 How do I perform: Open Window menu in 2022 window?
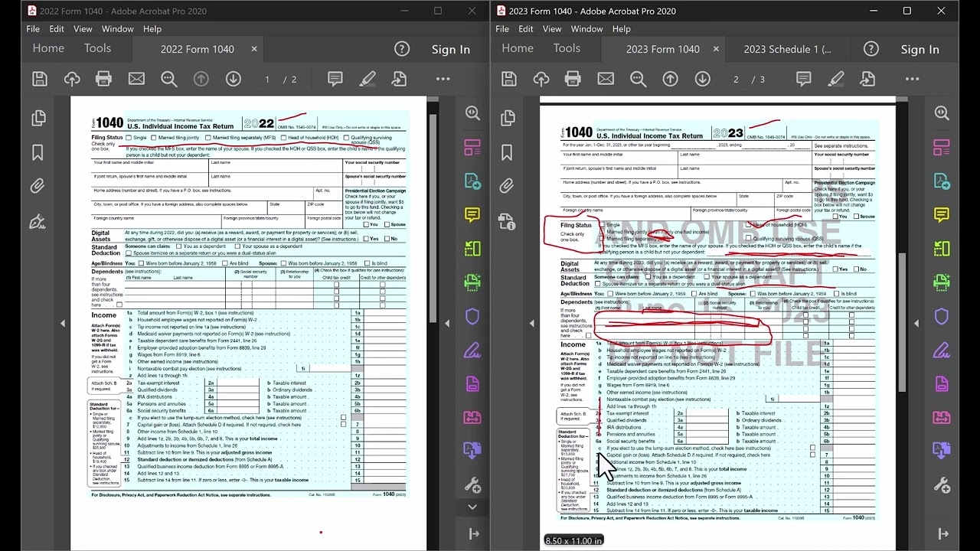pos(118,28)
